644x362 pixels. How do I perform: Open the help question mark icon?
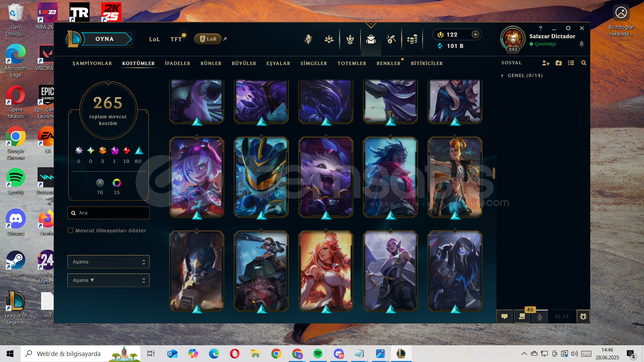click(x=540, y=28)
